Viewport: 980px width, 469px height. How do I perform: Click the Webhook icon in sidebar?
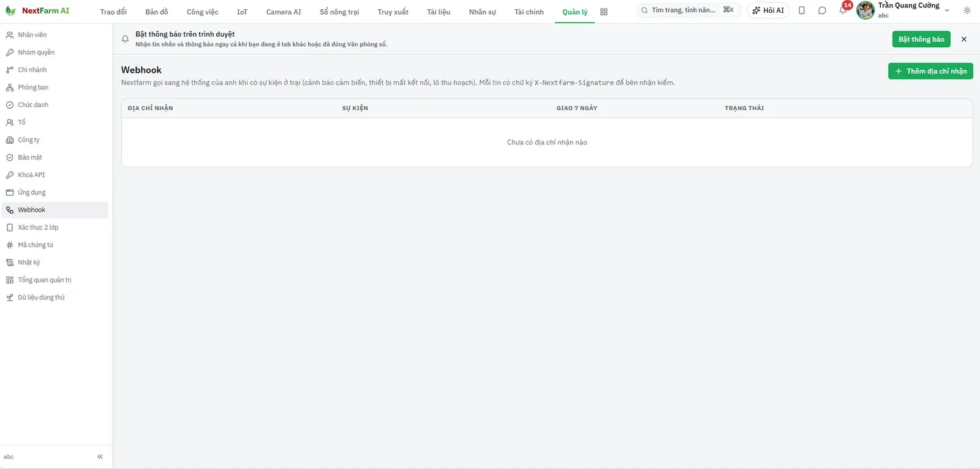10,210
